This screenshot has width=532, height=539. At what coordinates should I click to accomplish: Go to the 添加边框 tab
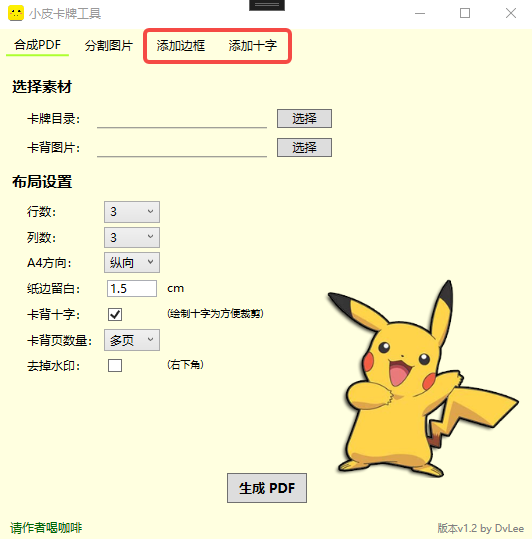181,45
